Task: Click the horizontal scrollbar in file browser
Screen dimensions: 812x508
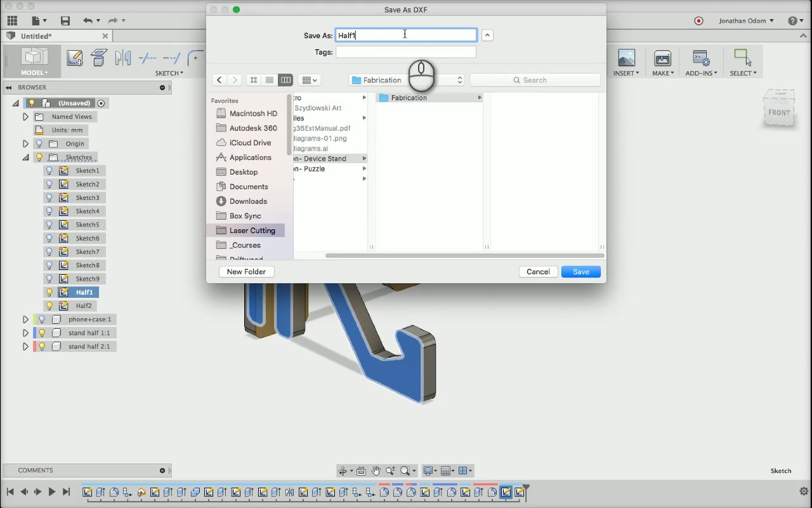Action: pyautogui.click(x=464, y=255)
